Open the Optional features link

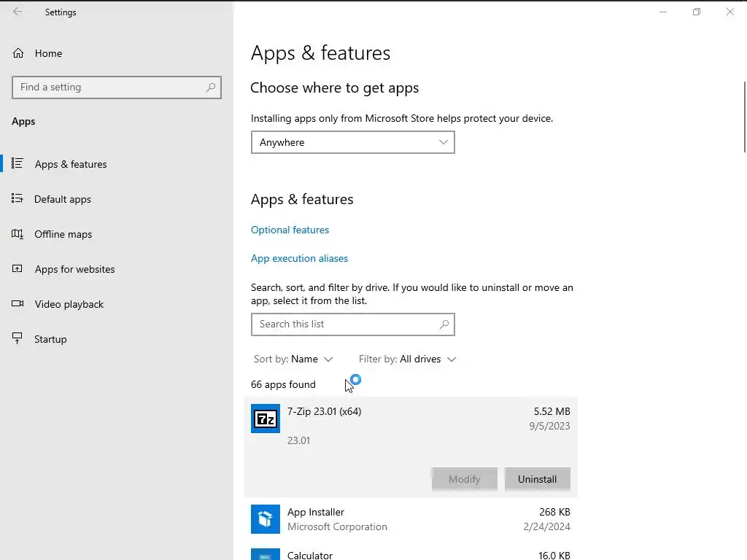(x=290, y=230)
